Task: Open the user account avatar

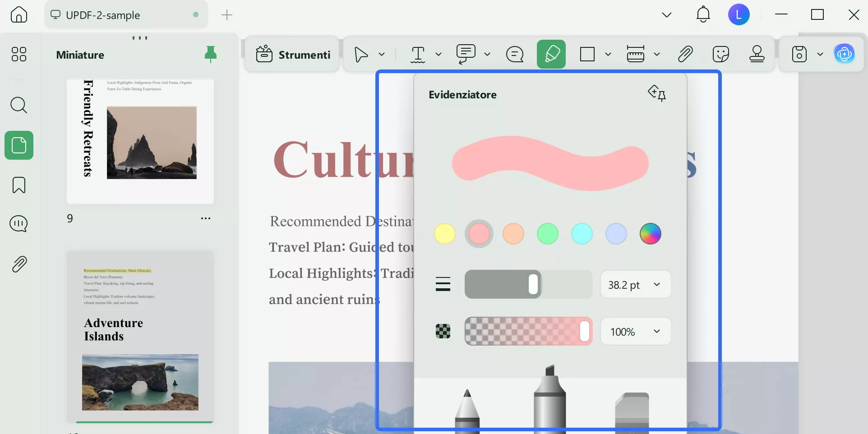Action: (x=739, y=15)
